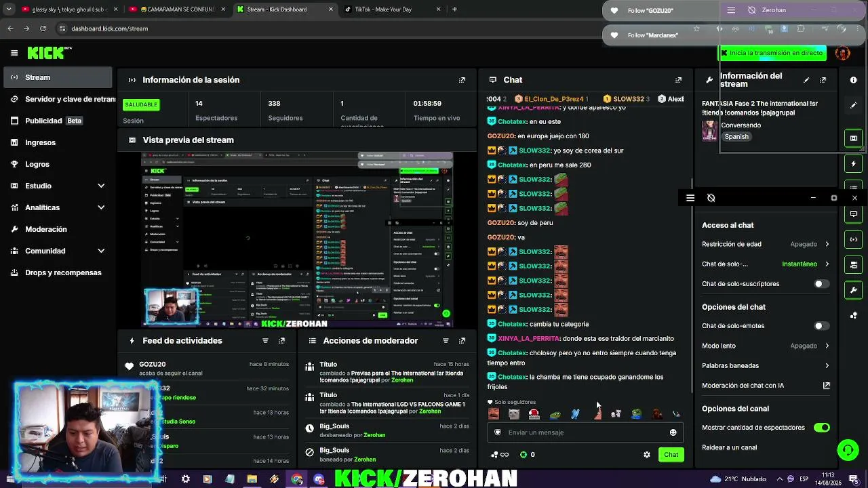Reload the browser page
This screenshot has width=868, height=488.
click(43, 28)
